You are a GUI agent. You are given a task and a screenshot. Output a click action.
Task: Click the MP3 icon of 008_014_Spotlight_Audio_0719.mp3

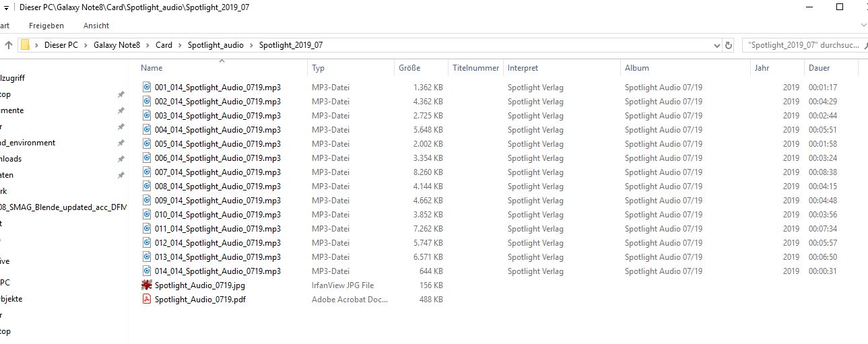[x=147, y=186]
